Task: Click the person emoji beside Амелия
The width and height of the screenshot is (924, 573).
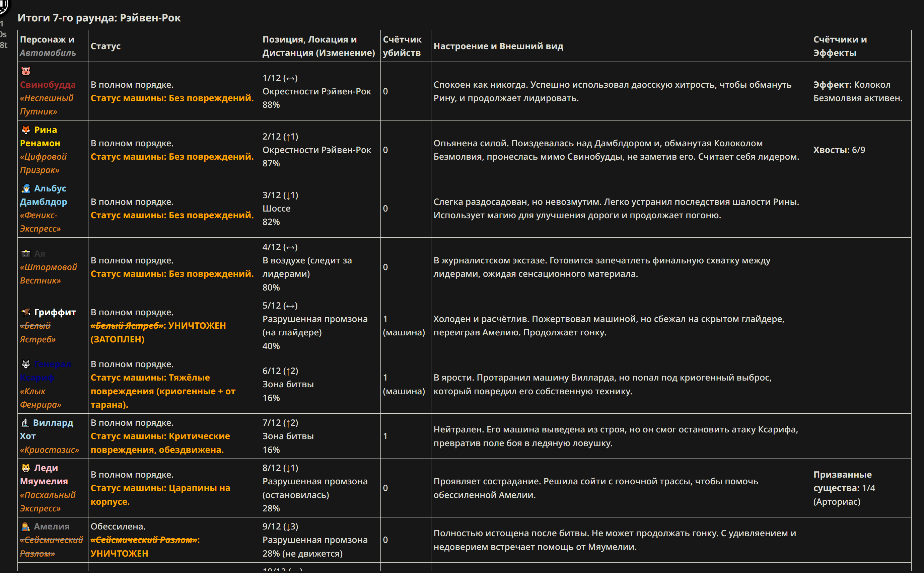Action: coord(25,526)
